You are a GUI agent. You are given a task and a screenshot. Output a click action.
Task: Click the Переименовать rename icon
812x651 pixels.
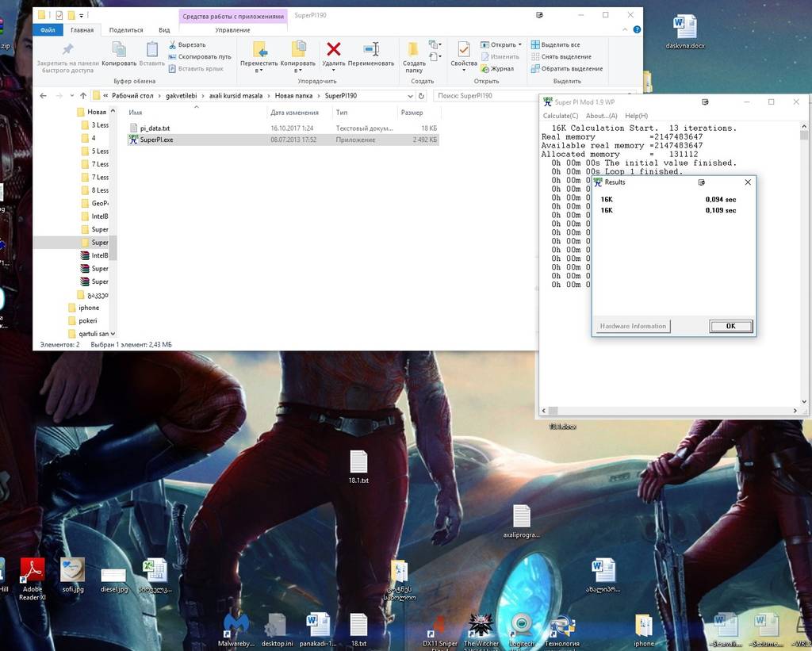[371, 54]
